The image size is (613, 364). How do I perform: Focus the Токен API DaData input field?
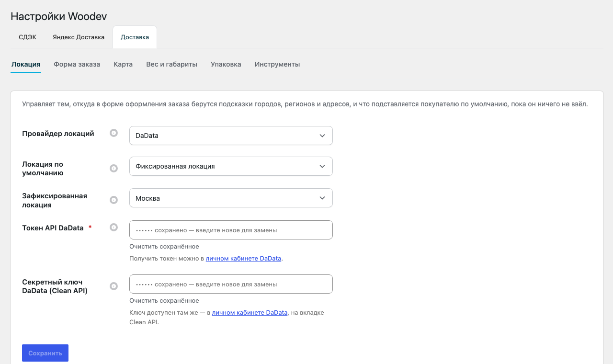231,230
